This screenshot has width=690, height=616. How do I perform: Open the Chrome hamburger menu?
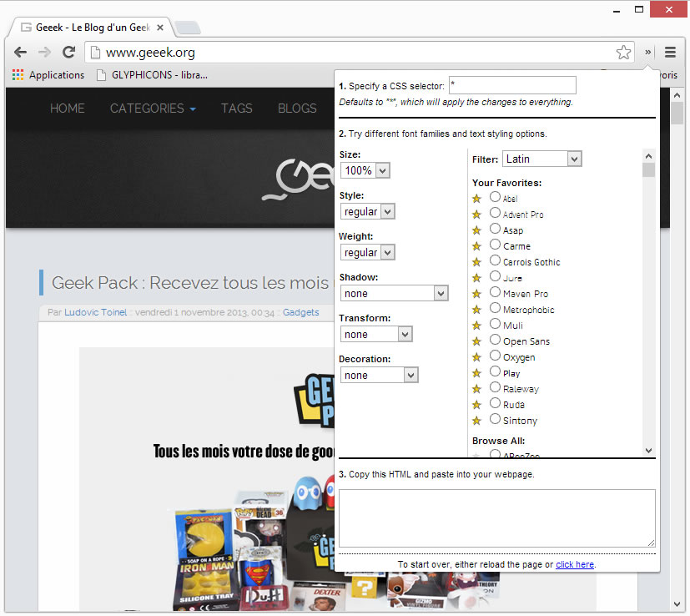670,53
